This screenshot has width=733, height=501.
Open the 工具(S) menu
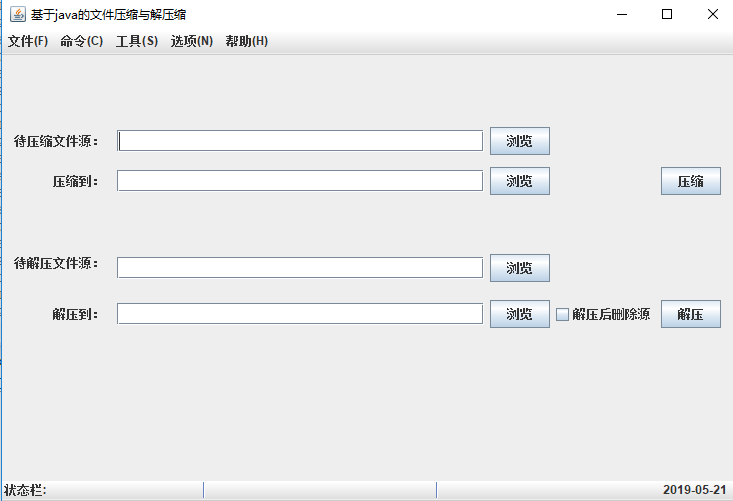[x=137, y=41]
